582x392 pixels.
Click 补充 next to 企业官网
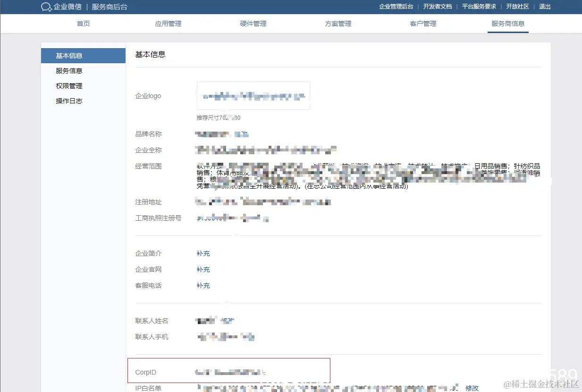203,270
